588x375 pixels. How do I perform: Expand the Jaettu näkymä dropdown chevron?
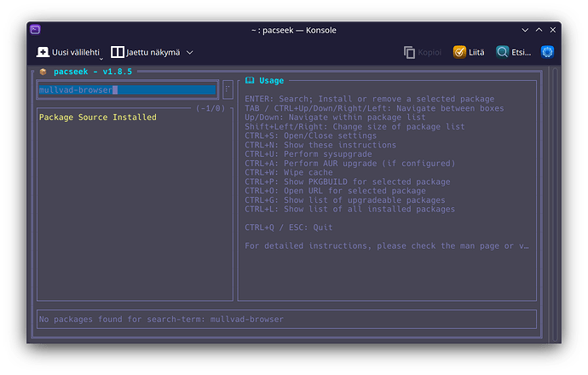190,53
